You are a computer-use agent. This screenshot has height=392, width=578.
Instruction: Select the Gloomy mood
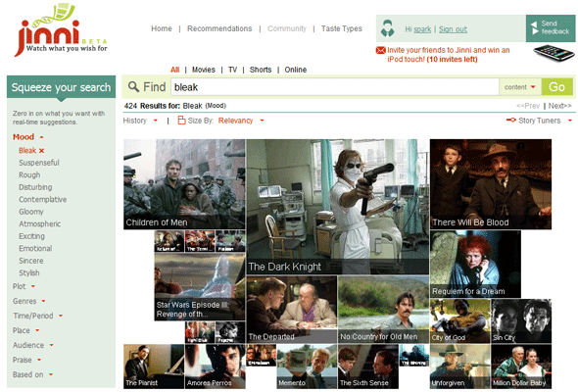(31, 212)
